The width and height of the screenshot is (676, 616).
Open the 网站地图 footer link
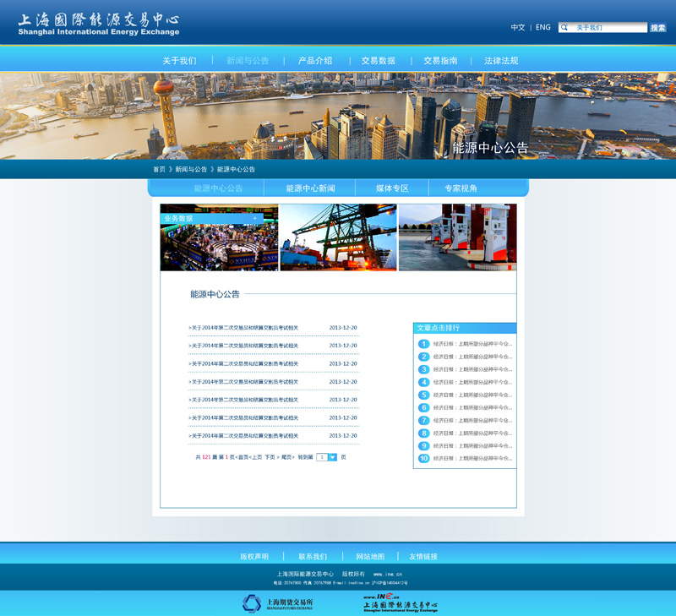pos(370,557)
